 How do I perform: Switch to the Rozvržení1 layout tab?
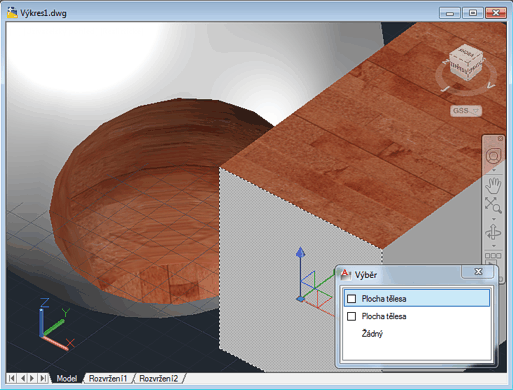tap(108, 378)
